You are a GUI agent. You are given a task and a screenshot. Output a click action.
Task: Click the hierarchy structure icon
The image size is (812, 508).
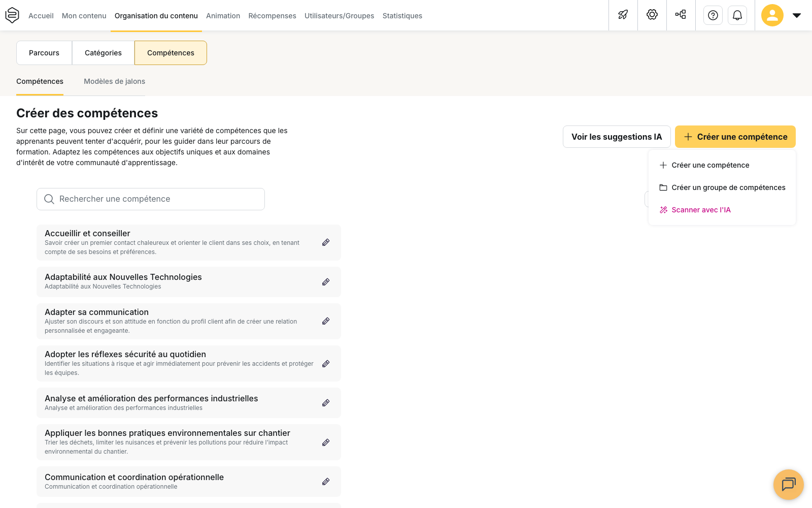click(x=681, y=15)
